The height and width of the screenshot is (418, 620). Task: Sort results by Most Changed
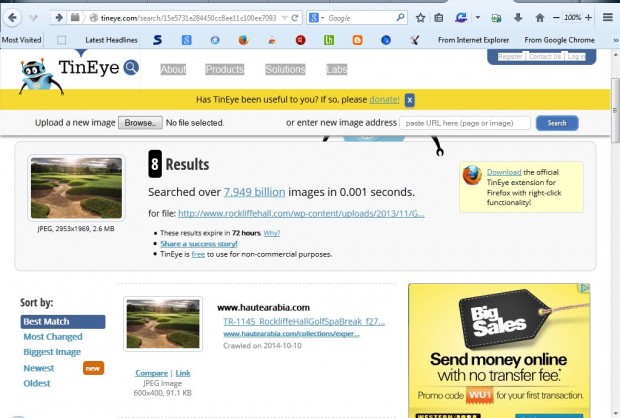(x=53, y=337)
